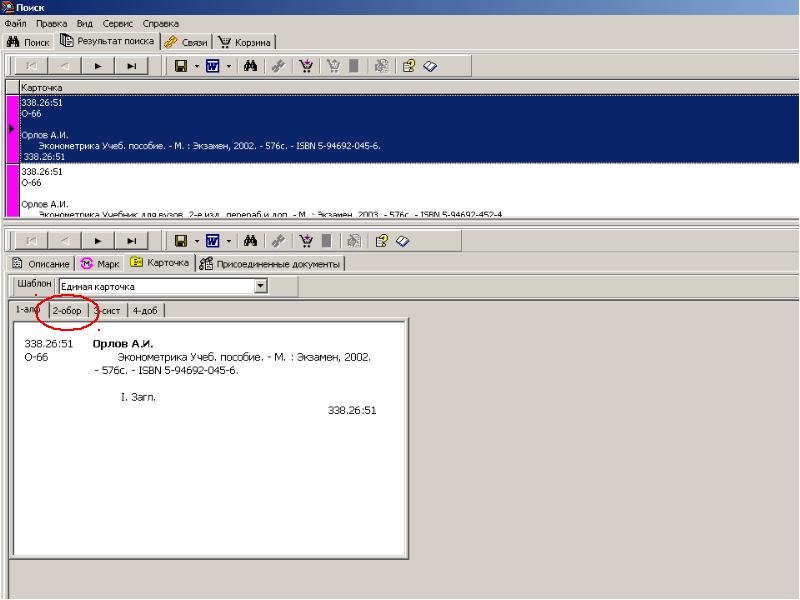Switch to the Корзина tab
This screenshot has height=600, width=800.
click(x=244, y=42)
